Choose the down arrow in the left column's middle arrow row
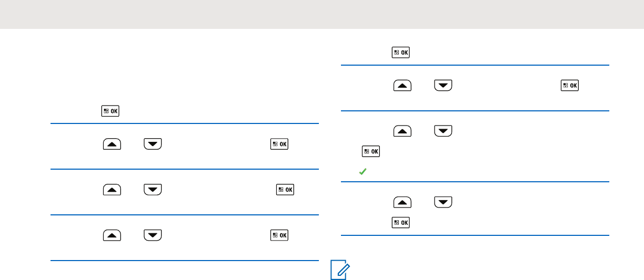 152,189
